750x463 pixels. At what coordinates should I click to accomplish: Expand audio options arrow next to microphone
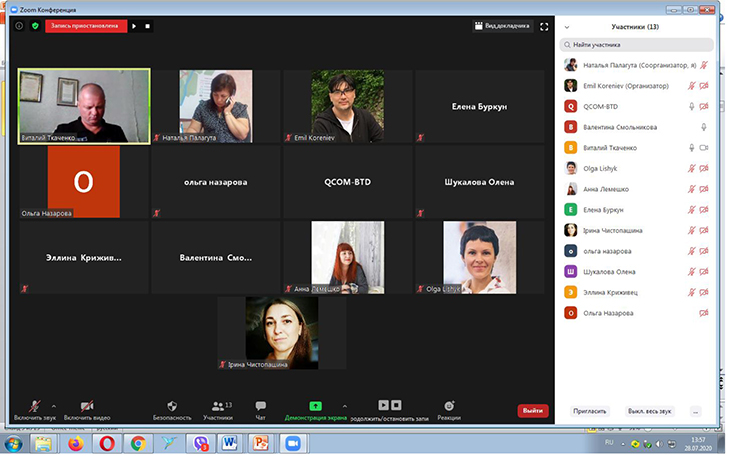coord(53,406)
